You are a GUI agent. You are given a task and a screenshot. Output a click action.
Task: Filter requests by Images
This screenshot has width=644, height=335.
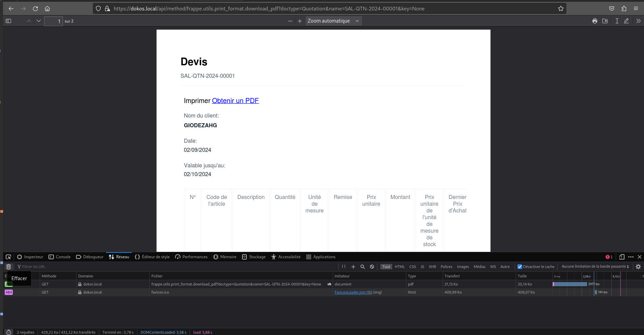(x=463, y=267)
